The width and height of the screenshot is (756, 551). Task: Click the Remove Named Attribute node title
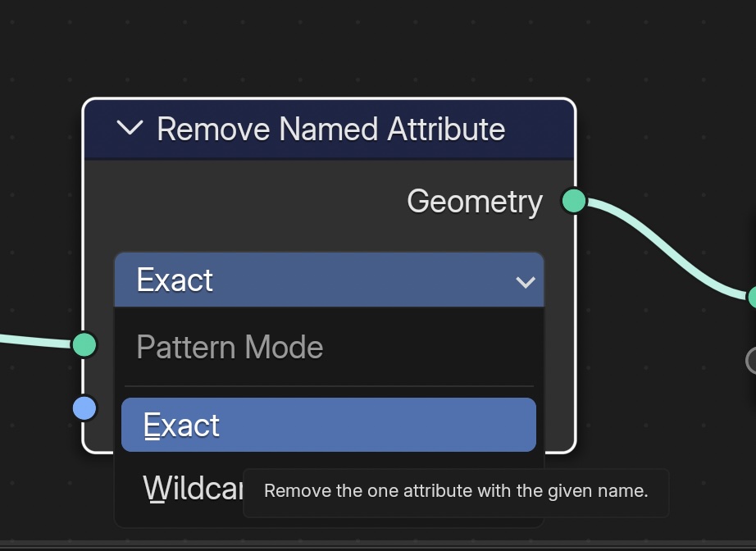click(331, 130)
